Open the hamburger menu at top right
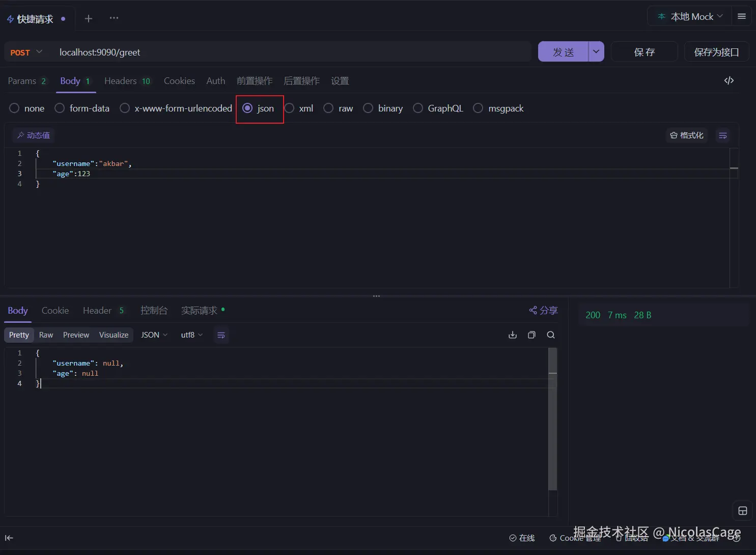Viewport: 756px width, 555px height. coord(742,17)
